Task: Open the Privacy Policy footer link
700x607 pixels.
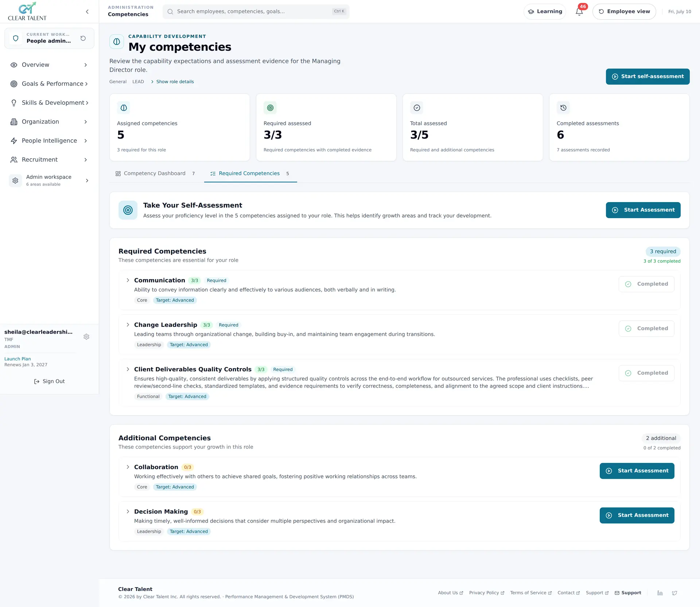Action: [486, 593]
